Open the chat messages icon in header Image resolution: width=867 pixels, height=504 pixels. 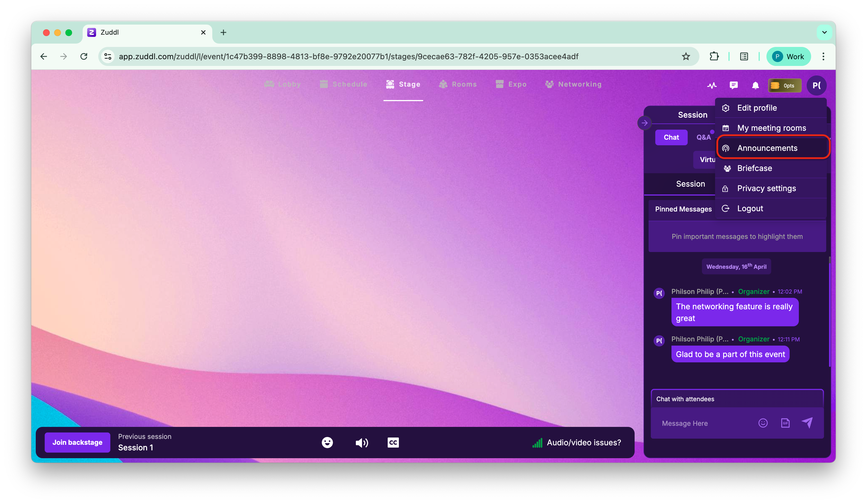733,85
